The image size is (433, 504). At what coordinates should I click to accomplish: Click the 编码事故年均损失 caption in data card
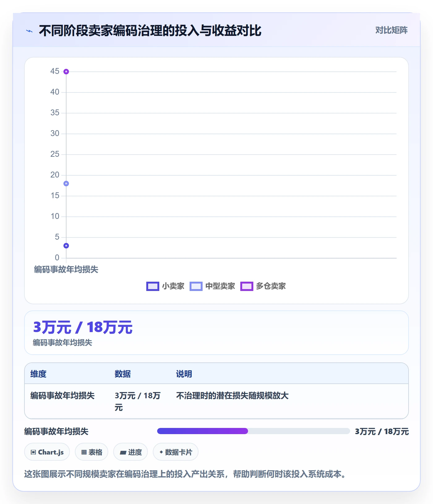pyautogui.click(x=62, y=343)
